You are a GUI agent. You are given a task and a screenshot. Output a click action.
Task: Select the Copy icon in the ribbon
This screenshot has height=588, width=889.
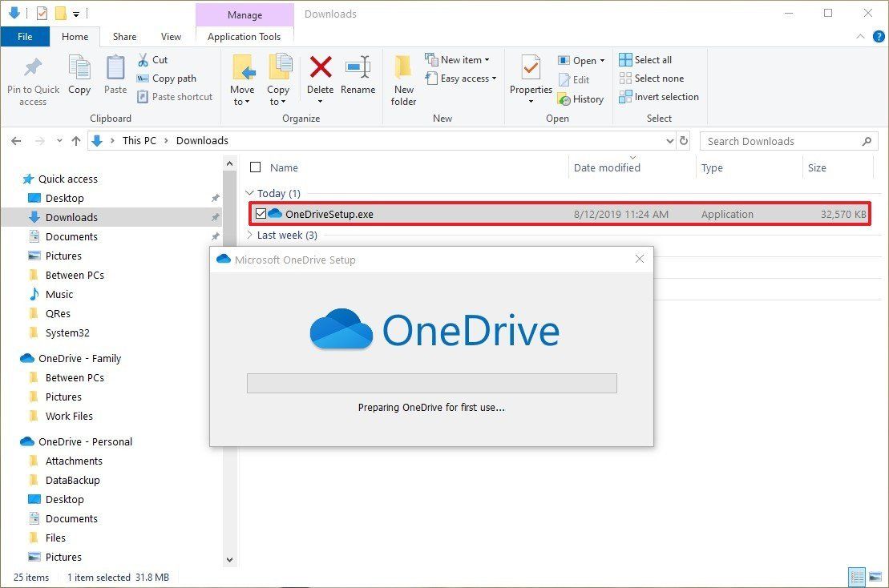click(79, 78)
